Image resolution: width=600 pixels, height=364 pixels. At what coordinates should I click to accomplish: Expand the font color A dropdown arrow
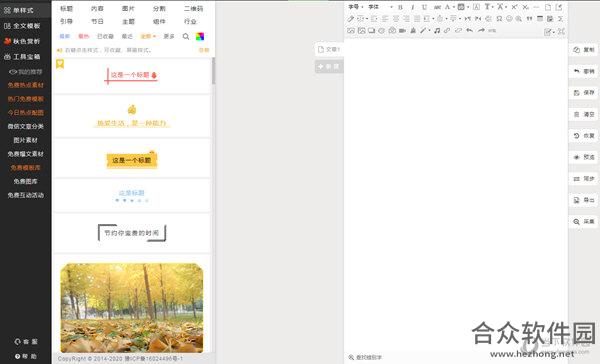click(x=454, y=7)
